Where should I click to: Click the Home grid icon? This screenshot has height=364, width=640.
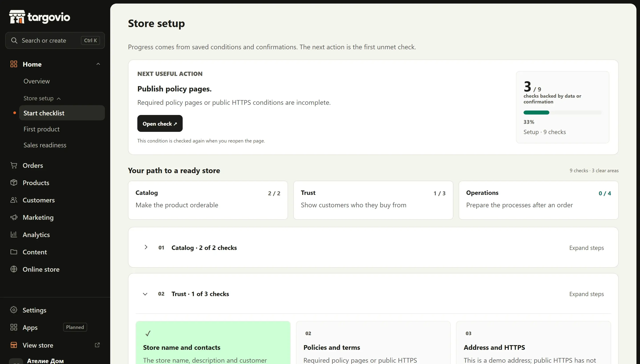[x=14, y=64]
